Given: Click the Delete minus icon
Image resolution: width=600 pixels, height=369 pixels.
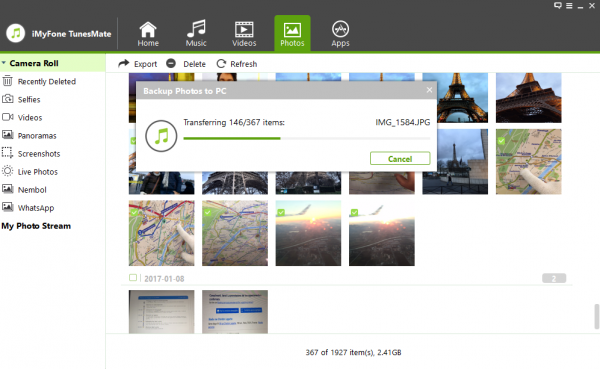Looking at the screenshot, I should coord(171,63).
